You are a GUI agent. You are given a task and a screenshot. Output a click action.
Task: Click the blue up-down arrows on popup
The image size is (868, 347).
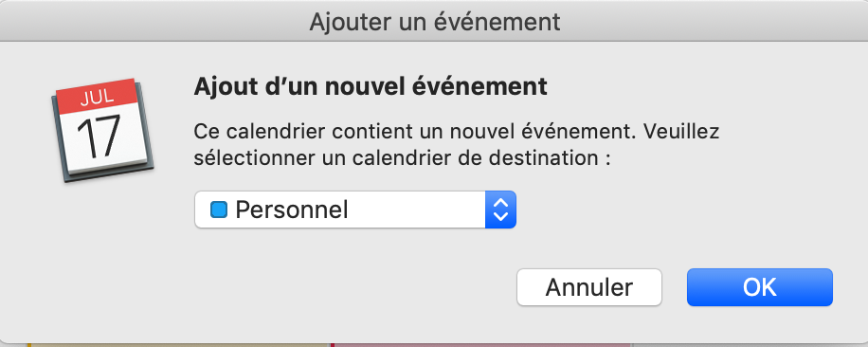[500, 210]
